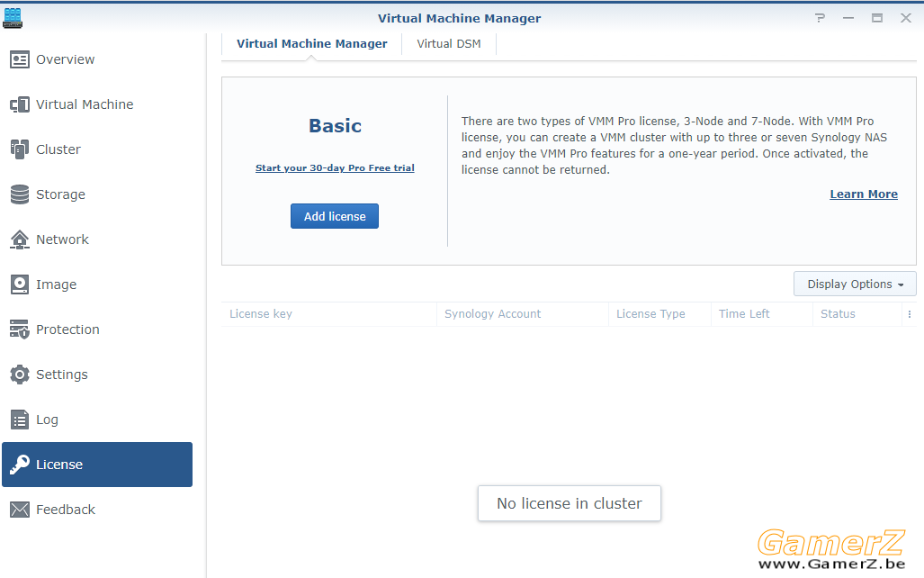Screen dimensions: 924x578
Task: Click the Log list icon
Action: 20,420
